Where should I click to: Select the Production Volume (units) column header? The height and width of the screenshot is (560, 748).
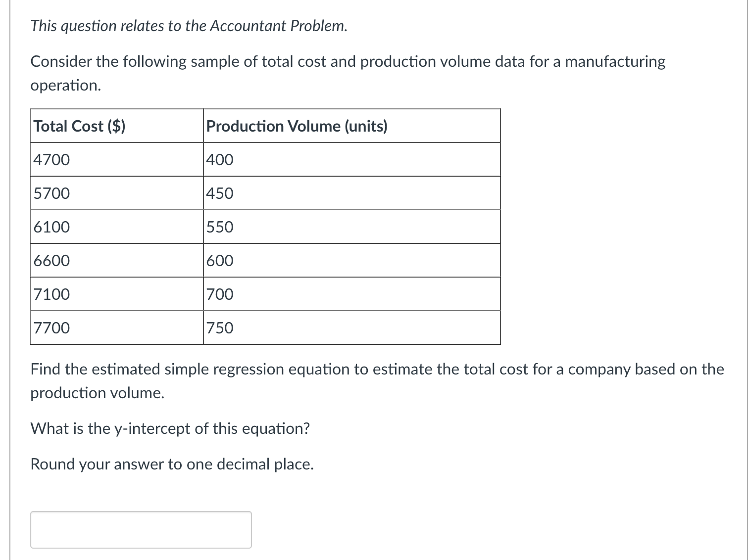[297, 126]
